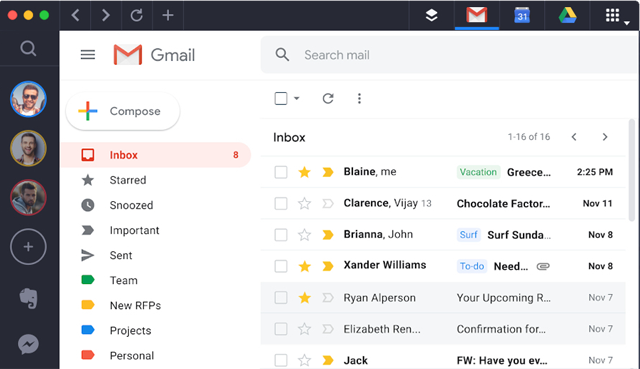Open the sidebar search icon
This screenshot has width=640, height=369.
(28, 48)
